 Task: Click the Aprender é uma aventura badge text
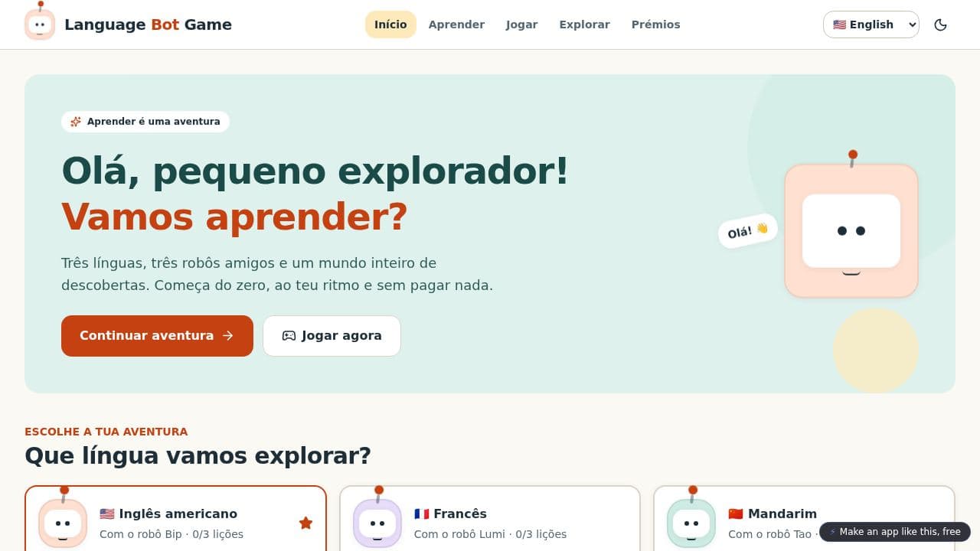coord(153,122)
